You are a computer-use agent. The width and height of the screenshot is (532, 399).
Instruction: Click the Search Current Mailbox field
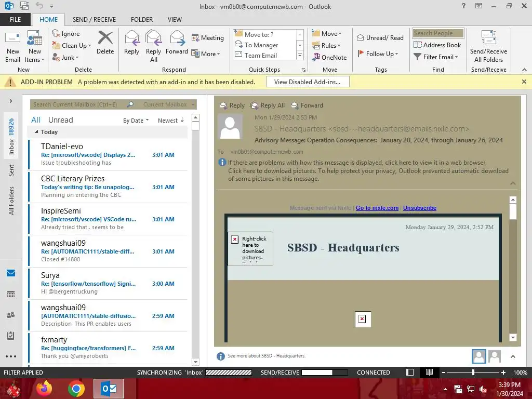pos(78,104)
